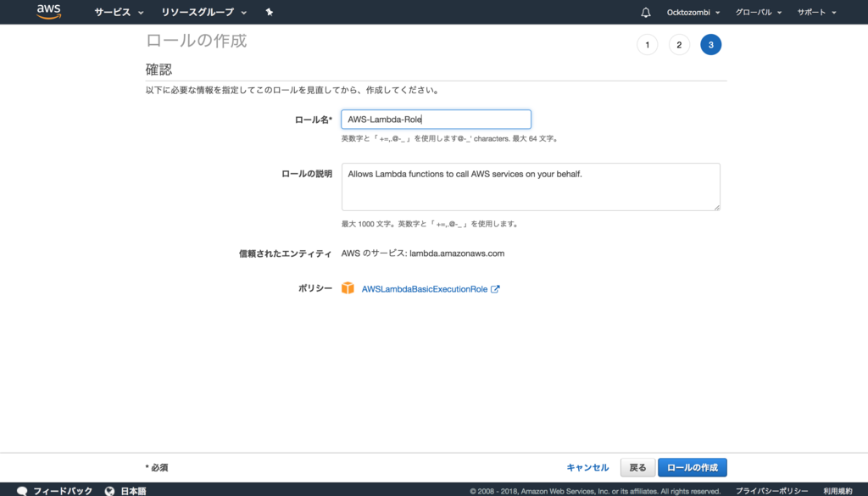Click the * 必須 note
This screenshot has width=868, height=496.
[x=157, y=468]
